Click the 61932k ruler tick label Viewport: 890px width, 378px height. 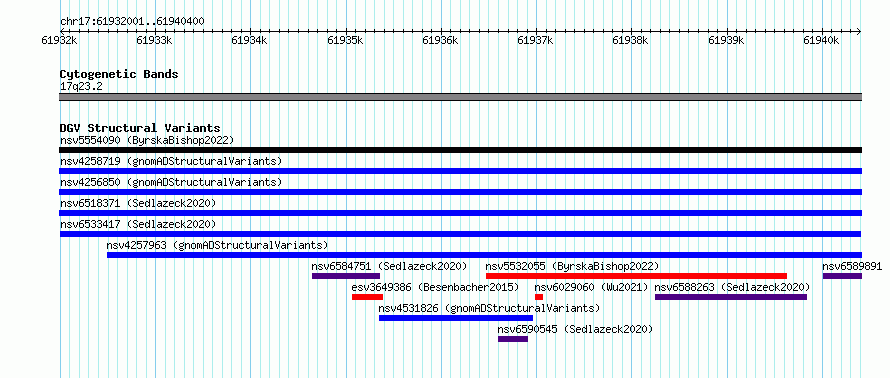(60, 40)
